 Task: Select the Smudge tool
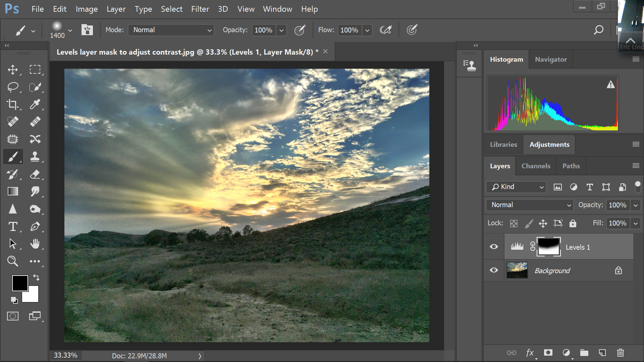click(x=35, y=191)
